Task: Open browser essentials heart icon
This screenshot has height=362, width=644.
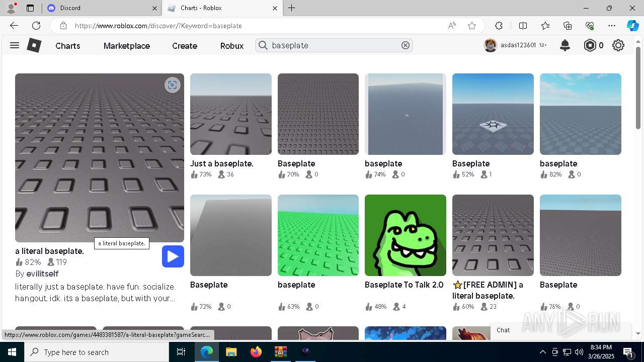Action: click(590, 26)
